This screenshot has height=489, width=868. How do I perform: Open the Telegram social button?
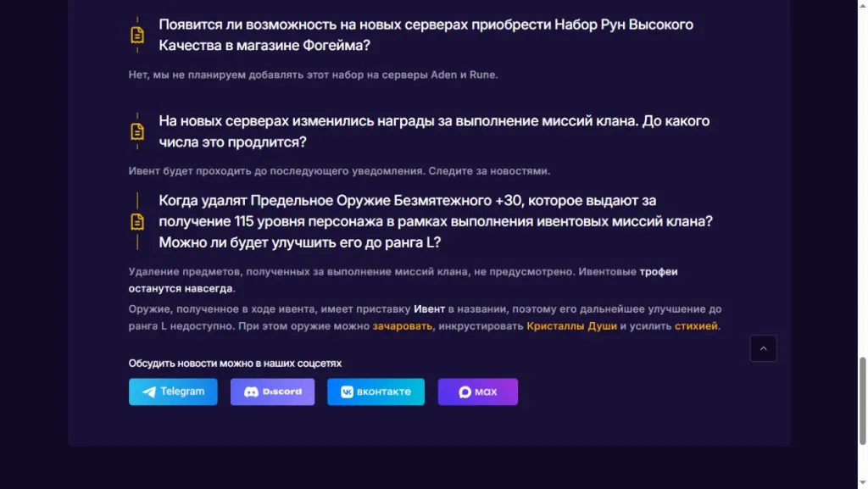click(173, 392)
